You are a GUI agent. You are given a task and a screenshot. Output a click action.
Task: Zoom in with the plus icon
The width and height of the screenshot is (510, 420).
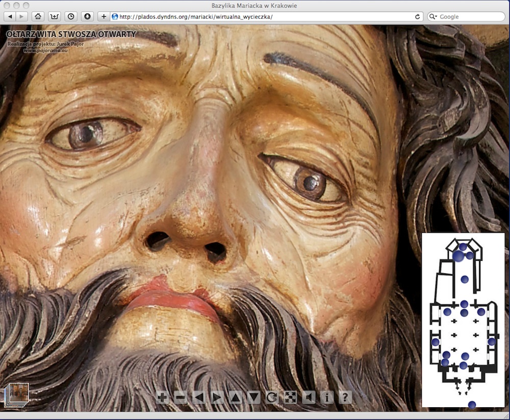pos(163,398)
